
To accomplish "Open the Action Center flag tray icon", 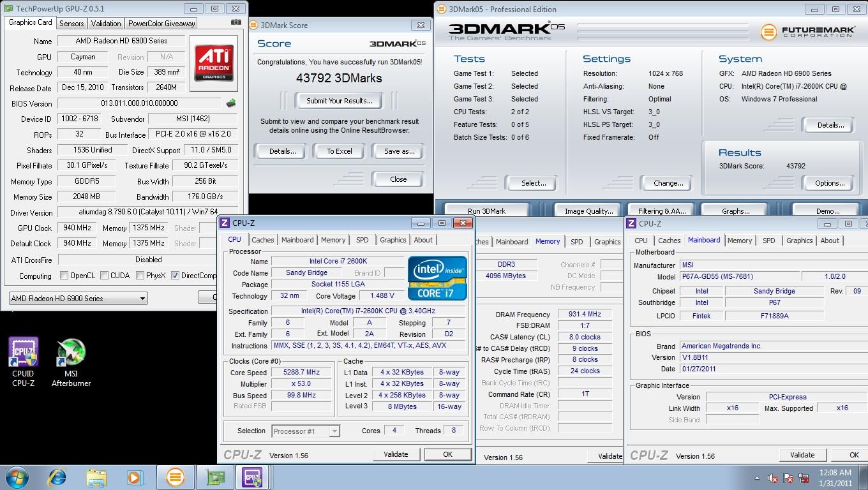I will point(788,478).
